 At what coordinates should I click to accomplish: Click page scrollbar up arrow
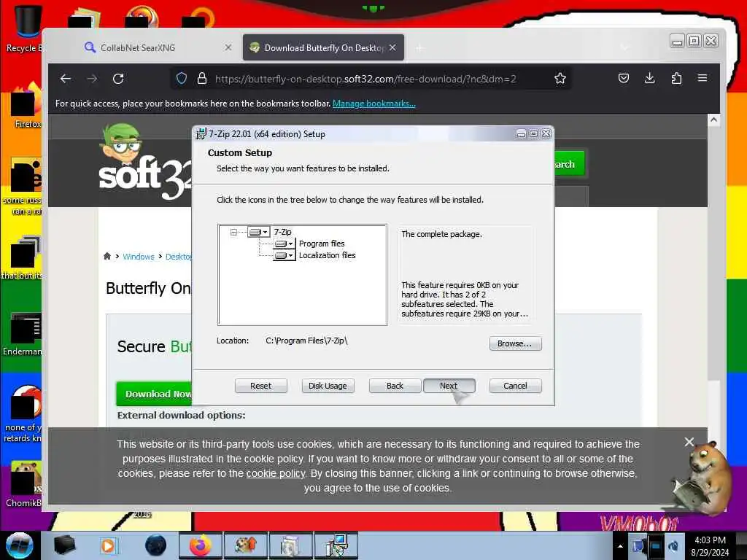tap(713, 120)
